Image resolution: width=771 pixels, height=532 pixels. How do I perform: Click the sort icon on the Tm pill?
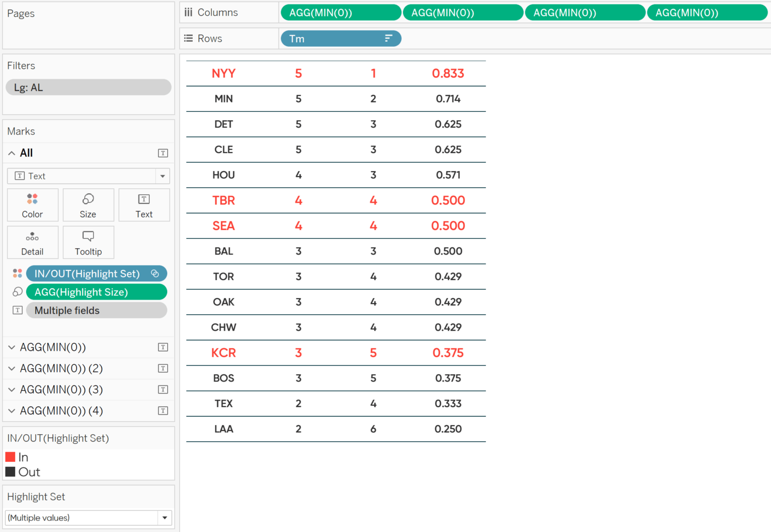pyautogui.click(x=388, y=38)
